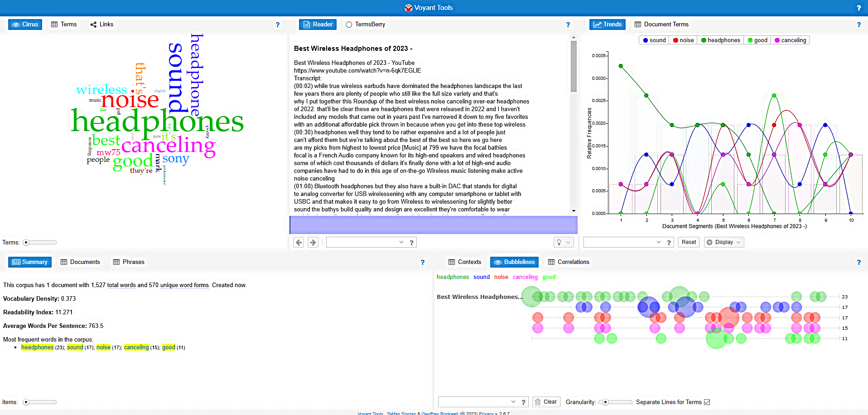Open Reader panel help question mark
The width and height of the screenshot is (868, 415).
click(568, 24)
